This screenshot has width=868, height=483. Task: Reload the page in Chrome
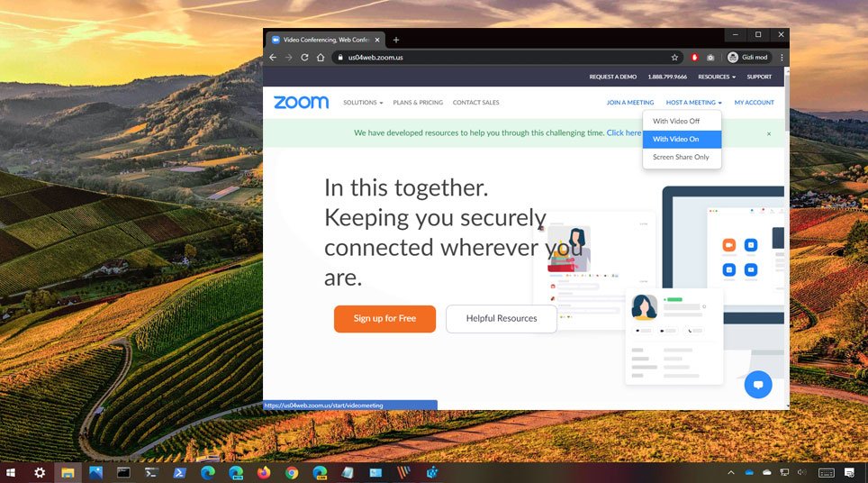[304, 57]
